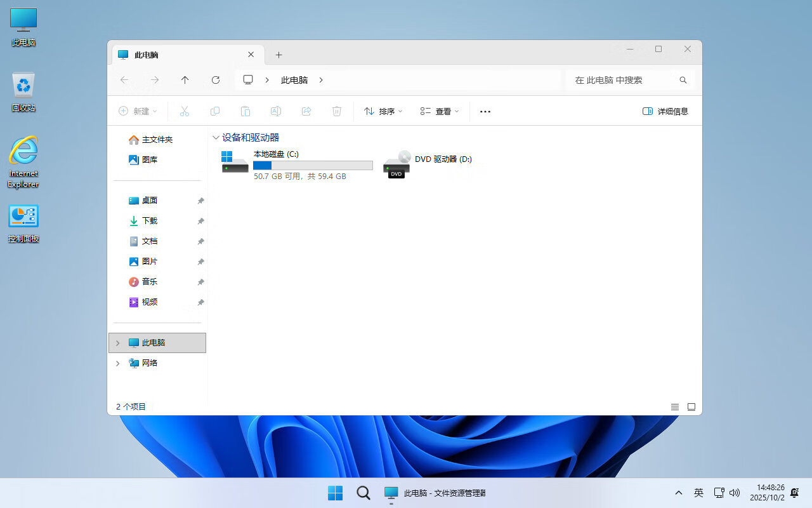
Task: Unpin 下载 from quick access
Action: coord(200,220)
